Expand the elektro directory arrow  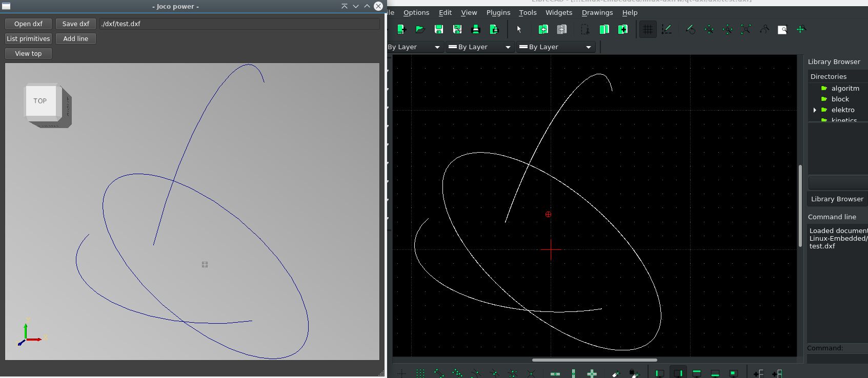[815, 110]
